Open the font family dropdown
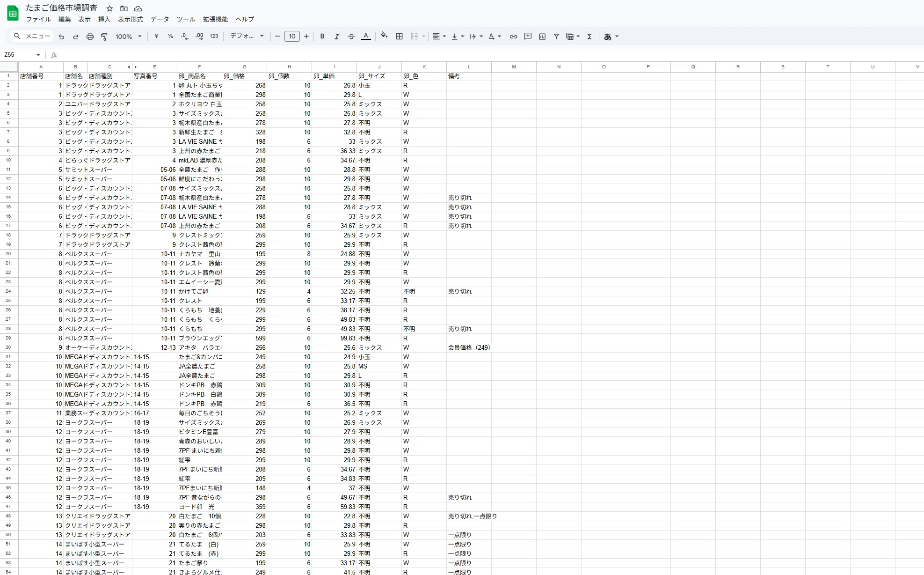Viewport: 924px width, 575px height. (247, 37)
